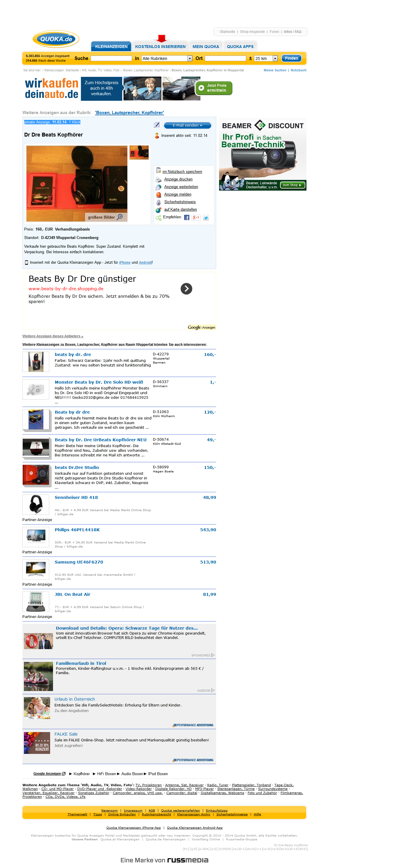The image size is (393, 868).
Task: Open the MEIN QUOKA tab
Action: tap(206, 47)
